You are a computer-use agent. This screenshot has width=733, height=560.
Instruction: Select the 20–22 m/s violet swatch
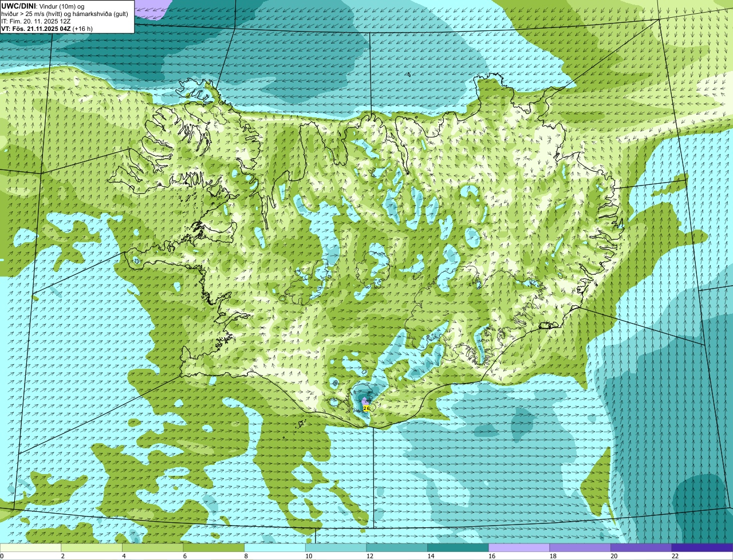pyautogui.click(x=641, y=547)
